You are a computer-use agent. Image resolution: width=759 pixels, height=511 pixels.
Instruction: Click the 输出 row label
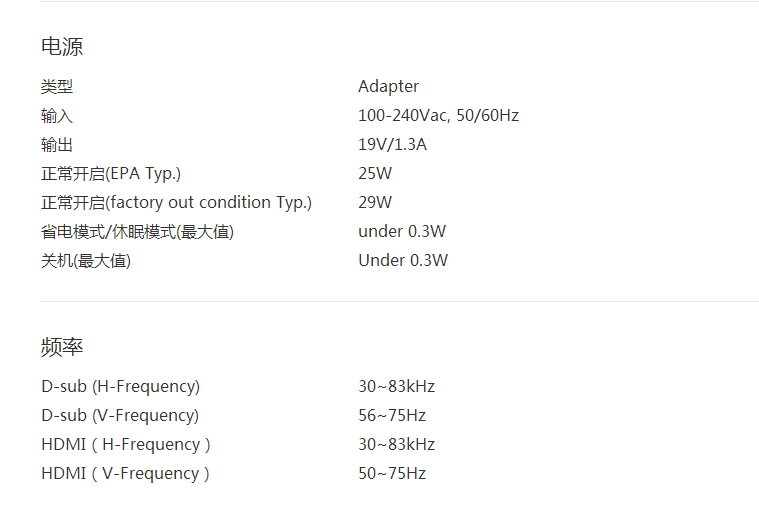[57, 144]
